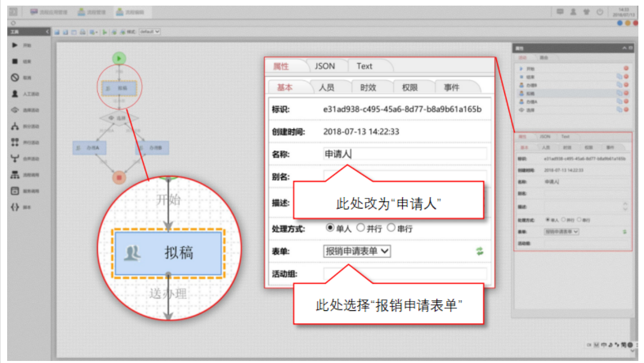Click the green run button in toolbar
Screen dimensions: 644x363
click(105, 32)
